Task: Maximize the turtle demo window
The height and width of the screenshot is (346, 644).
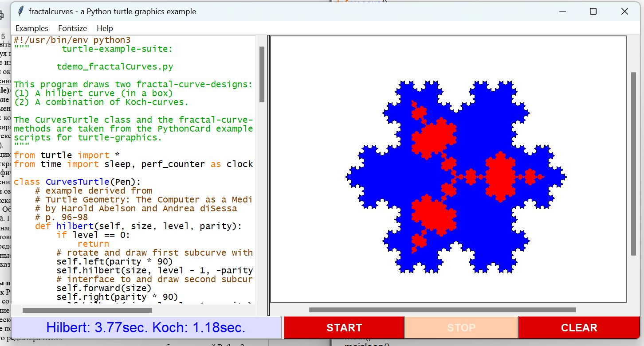Action: click(x=593, y=12)
